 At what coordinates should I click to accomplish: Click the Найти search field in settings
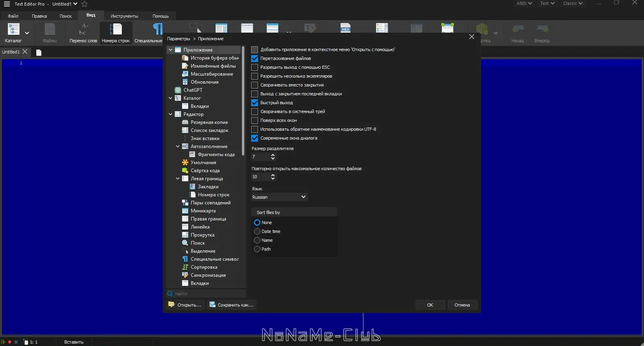point(206,294)
